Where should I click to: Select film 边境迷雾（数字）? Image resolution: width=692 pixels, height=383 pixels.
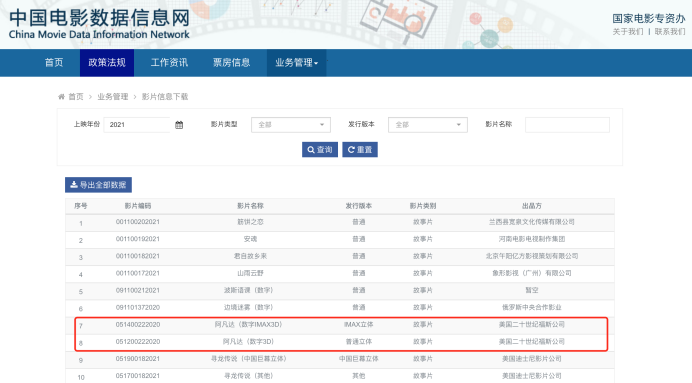click(249, 308)
